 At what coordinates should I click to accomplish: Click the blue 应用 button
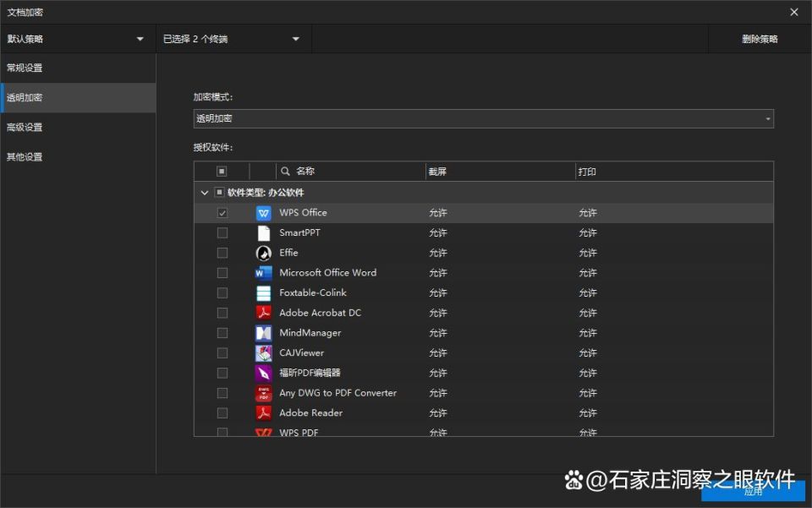(x=753, y=491)
